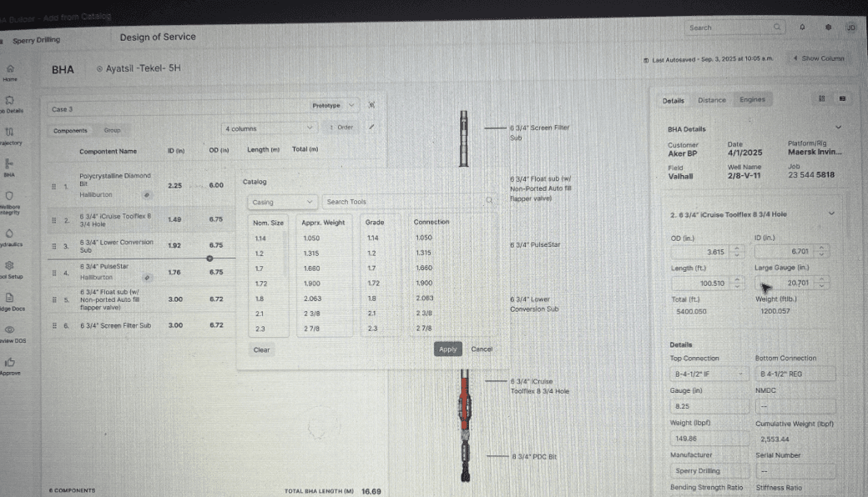Viewport: 868px width, 497px height.
Task: Open settings gear in top bar
Action: click(828, 27)
